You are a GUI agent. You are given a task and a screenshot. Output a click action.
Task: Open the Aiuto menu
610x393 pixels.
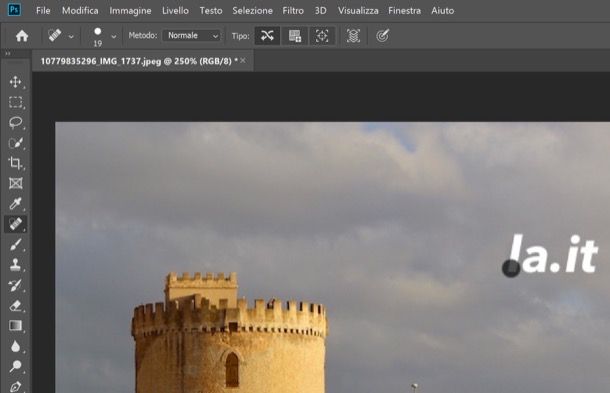[443, 11]
